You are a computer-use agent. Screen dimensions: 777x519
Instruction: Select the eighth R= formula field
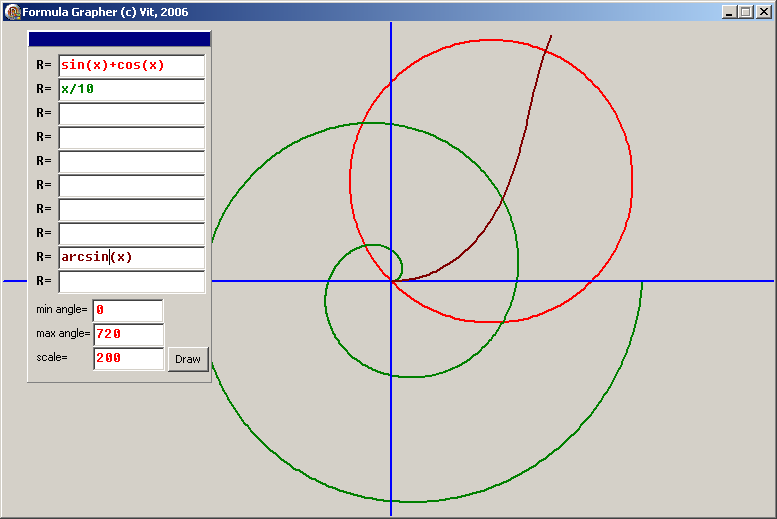[x=131, y=233]
